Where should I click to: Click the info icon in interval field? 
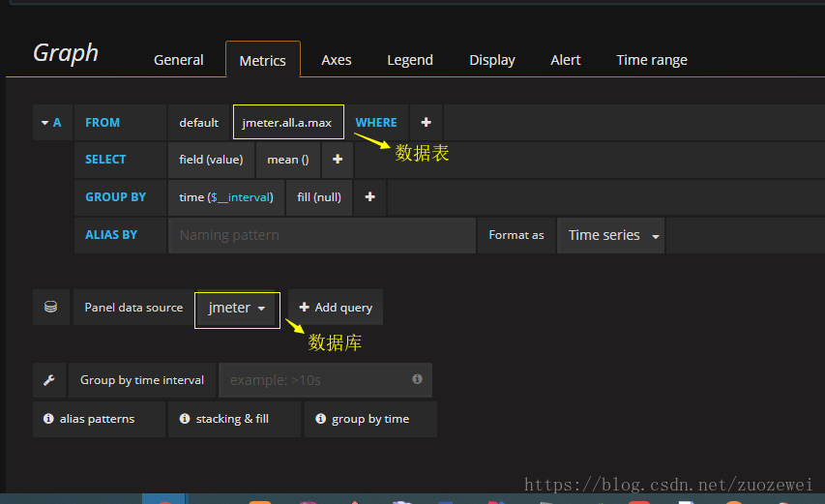tap(417, 379)
